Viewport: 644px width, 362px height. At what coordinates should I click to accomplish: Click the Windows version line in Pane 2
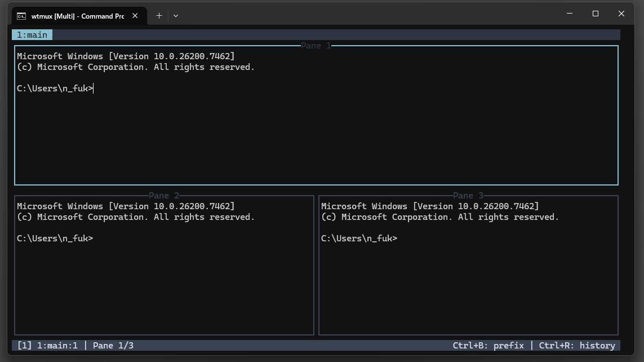pyautogui.click(x=126, y=206)
